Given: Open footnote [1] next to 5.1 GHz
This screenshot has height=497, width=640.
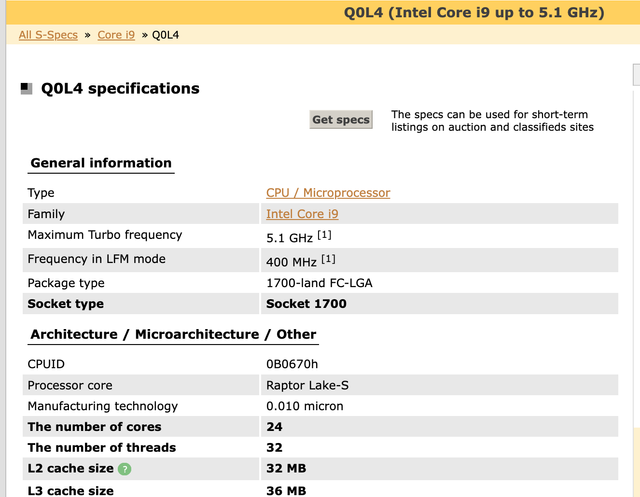Looking at the screenshot, I should pos(324,235).
